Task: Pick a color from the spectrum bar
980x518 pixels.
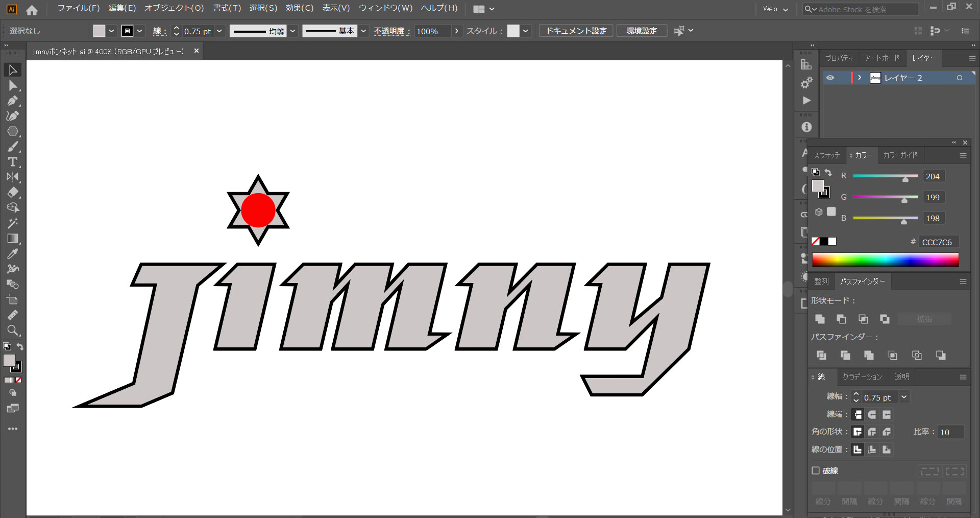Action: [x=886, y=260]
